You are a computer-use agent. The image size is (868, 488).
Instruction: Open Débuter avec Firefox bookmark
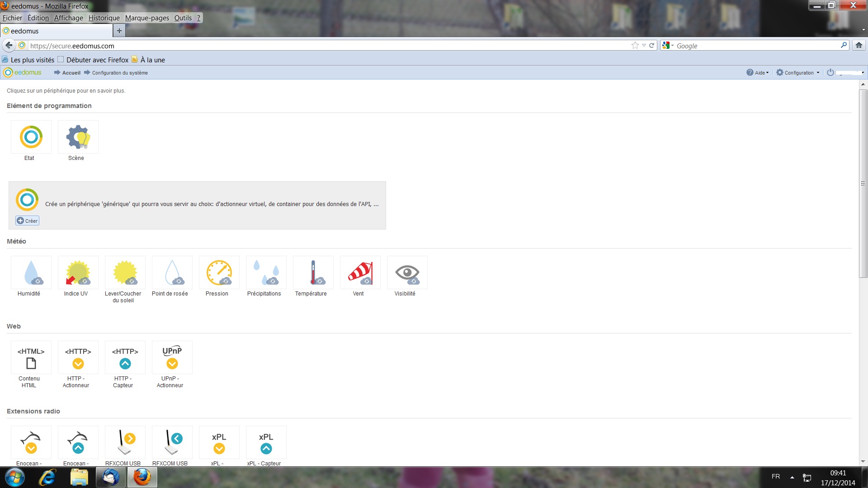pyautogui.click(x=93, y=60)
